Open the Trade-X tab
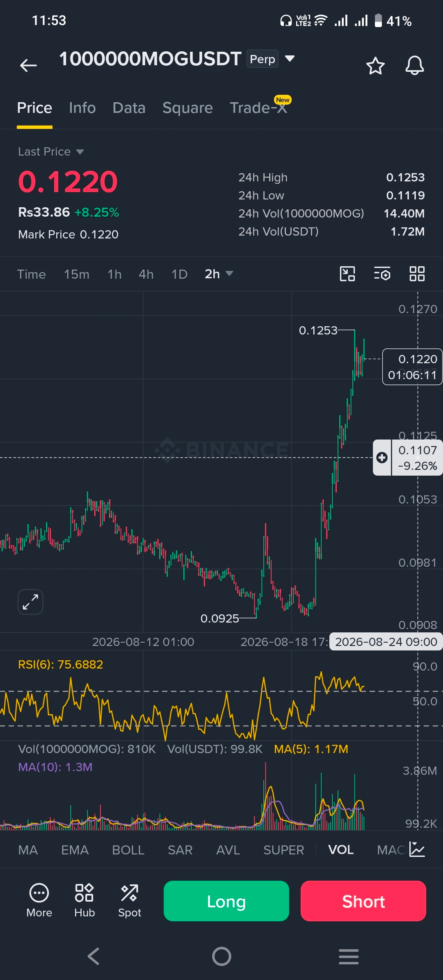443x980 pixels. coord(258,108)
